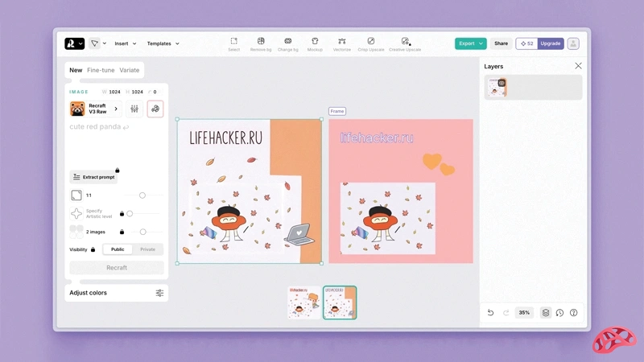Select the layer thumbnail in Layers panel
The width and height of the screenshot is (644, 362).
[497, 87]
